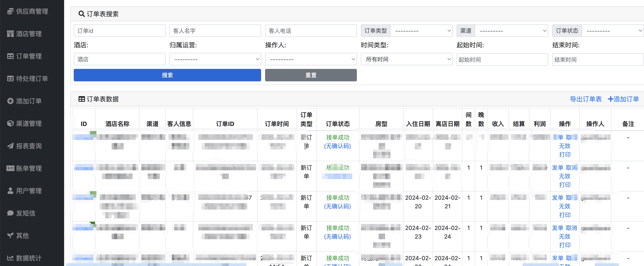Click the blue 搜索 button

167,75
